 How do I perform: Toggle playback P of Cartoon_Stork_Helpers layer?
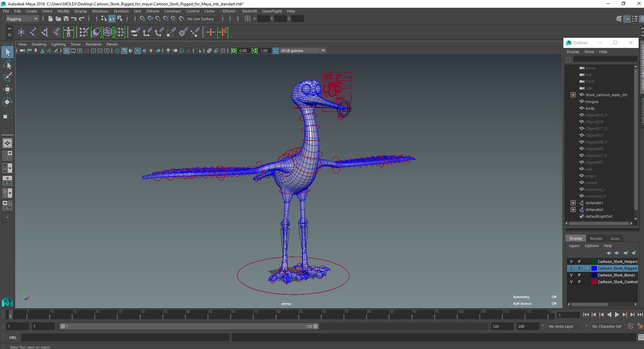point(579,262)
